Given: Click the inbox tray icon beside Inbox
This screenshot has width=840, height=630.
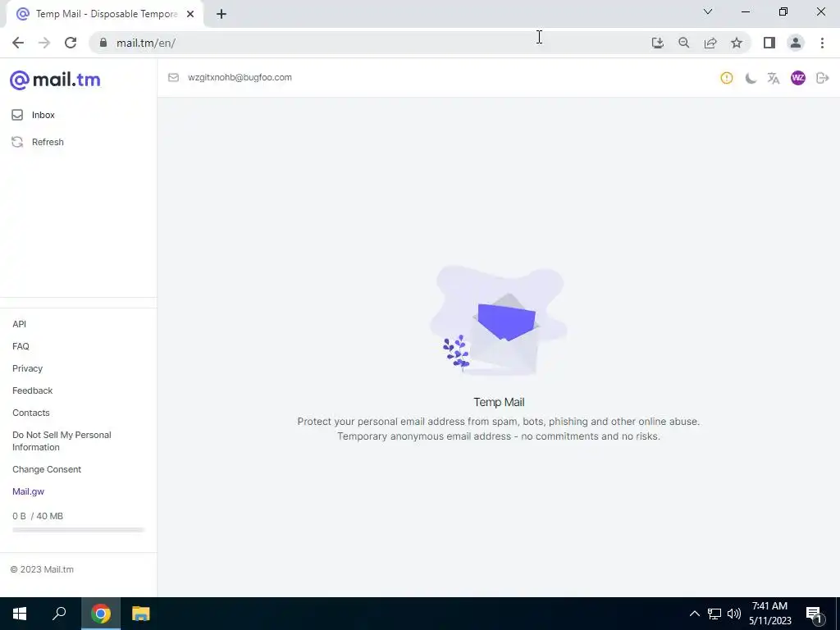Looking at the screenshot, I should 17,115.
